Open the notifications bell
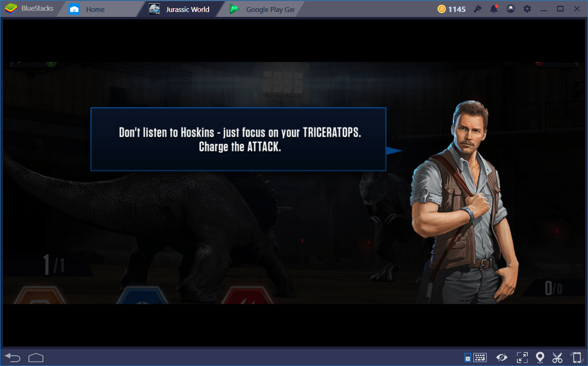 [x=494, y=9]
